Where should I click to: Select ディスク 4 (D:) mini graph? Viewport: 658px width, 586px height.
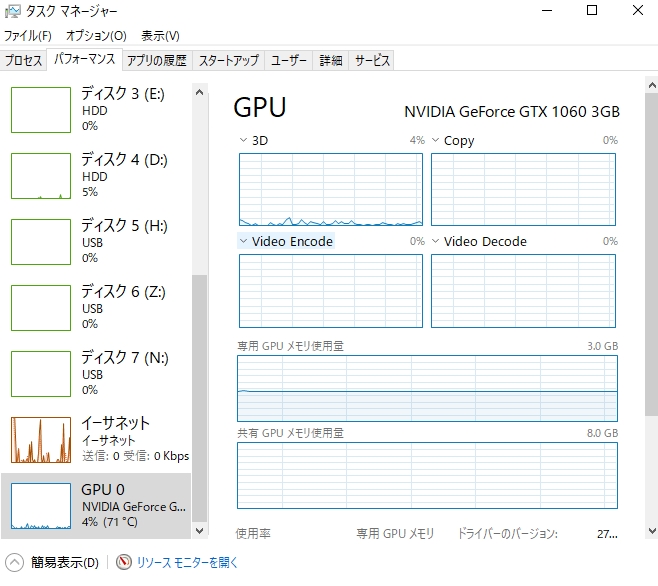pos(41,176)
